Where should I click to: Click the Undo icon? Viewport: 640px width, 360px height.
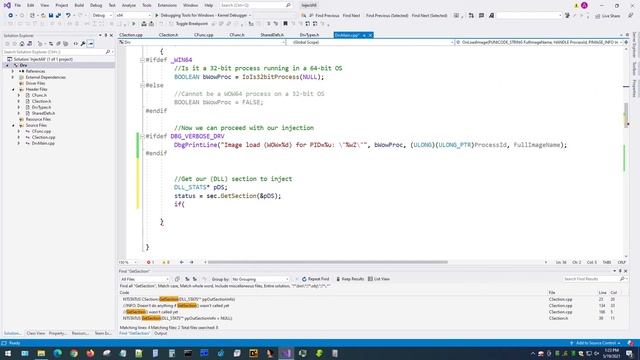click(x=68, y=15)
